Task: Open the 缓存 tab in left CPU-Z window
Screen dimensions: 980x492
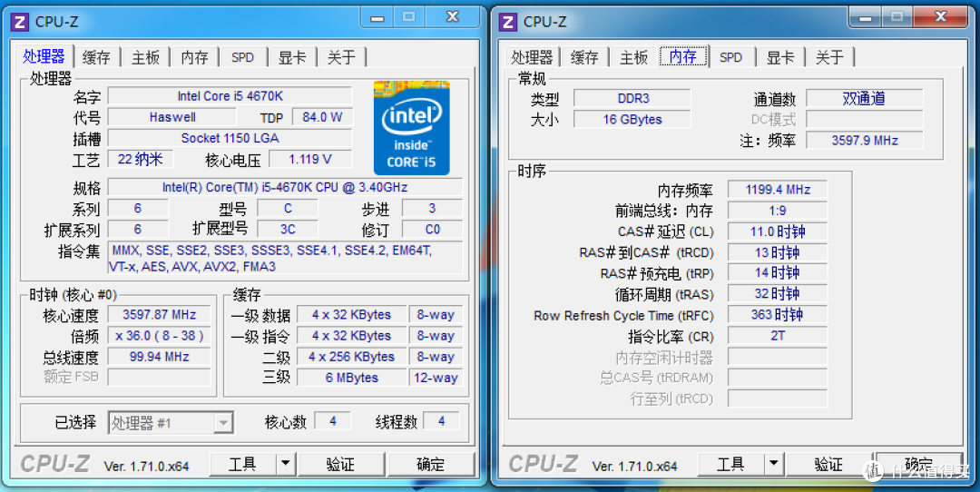Action: pyautogui.click(x=96, y=57)
